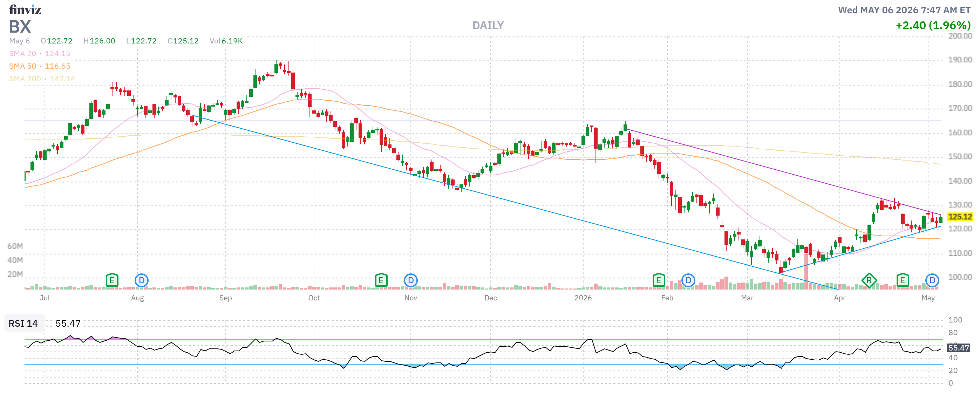
Task: Click the Sep month label
Action: pos(226,298)
